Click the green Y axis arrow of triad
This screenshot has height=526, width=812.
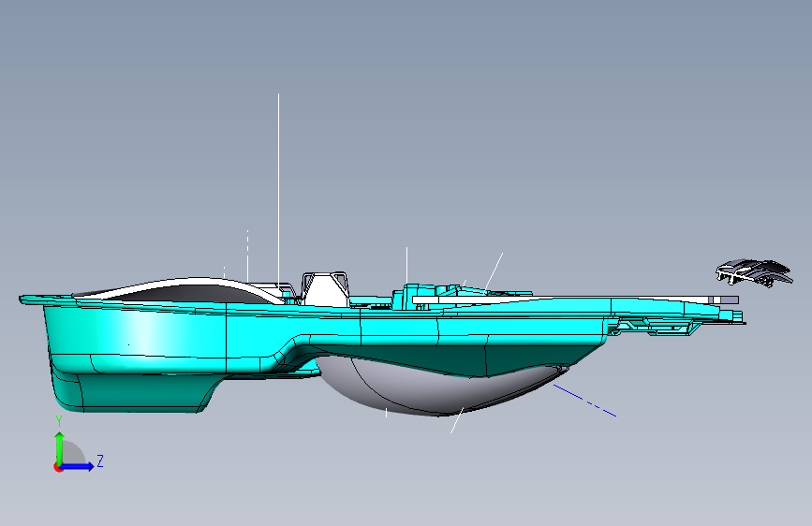click(x=60, y=447)
